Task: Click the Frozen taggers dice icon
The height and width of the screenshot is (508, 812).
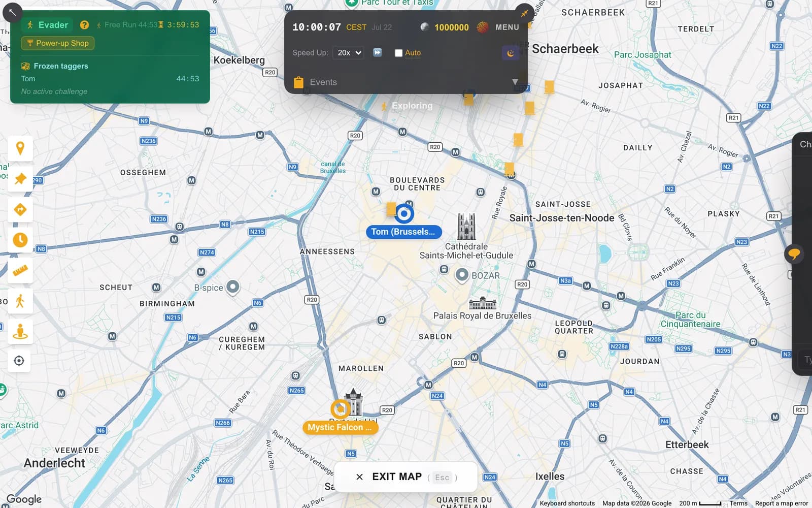Action: [25, 66]
